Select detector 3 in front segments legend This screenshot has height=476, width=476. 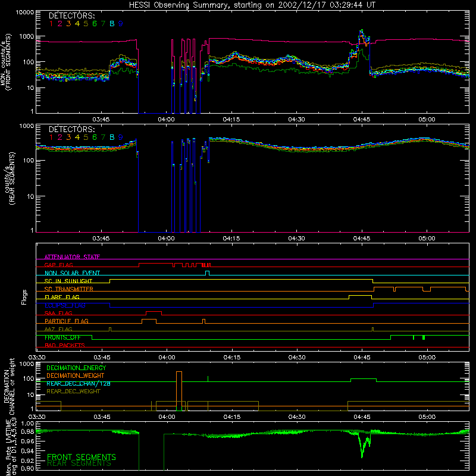point(68,24)
